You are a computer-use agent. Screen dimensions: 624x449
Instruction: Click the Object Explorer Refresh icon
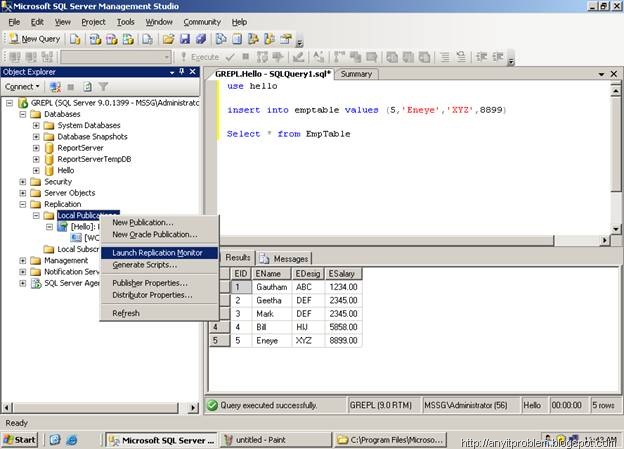coord(87,87)
